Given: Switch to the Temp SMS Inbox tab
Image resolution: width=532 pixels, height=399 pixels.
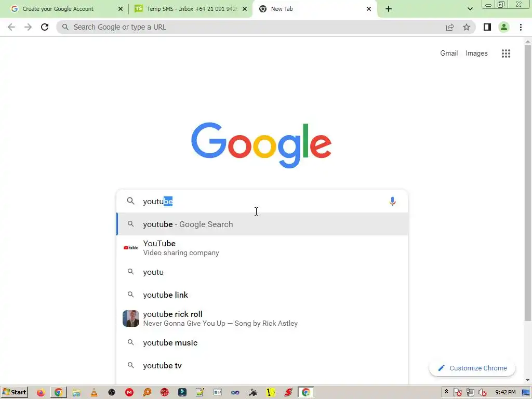Looking at the screenshot, I should point(191,9).
